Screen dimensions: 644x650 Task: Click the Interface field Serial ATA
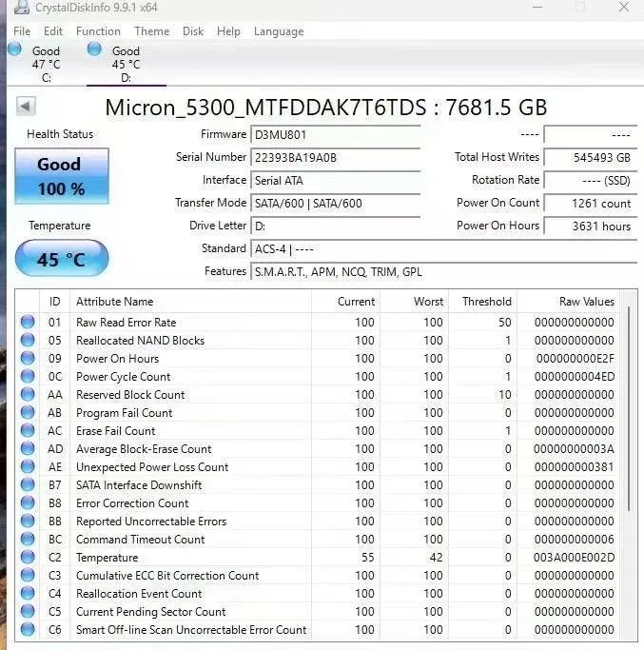tap(335, 180)
